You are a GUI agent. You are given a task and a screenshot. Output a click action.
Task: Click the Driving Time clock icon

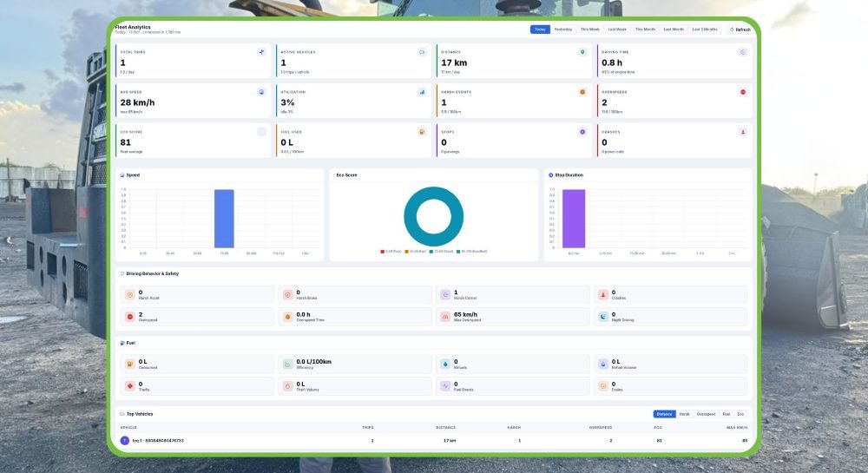point(743,52)
